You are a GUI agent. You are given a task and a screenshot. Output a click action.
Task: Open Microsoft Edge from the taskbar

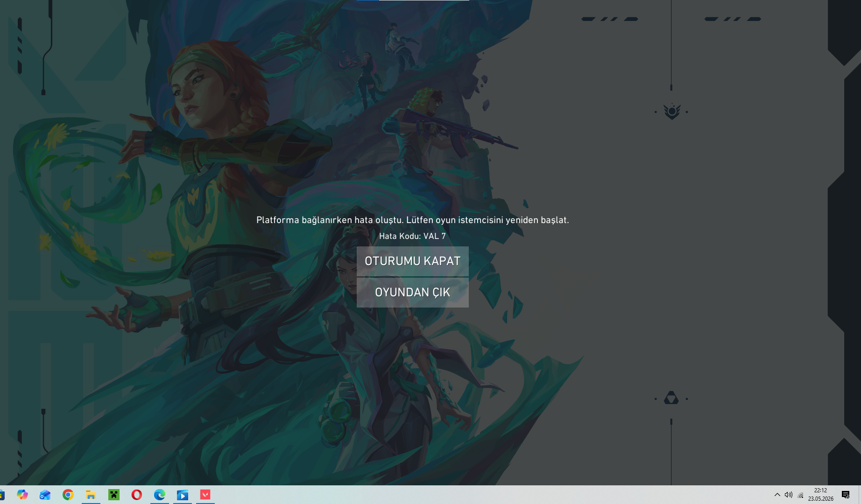click(160, 495)
